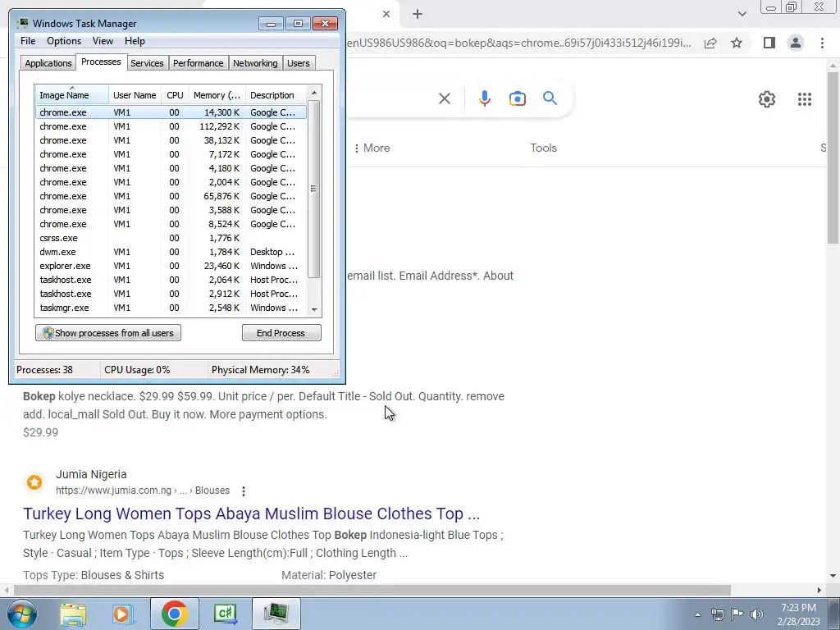Screen dimensions: 840x630
Task: Open the Windows Start button
Action: click(22, 614)
